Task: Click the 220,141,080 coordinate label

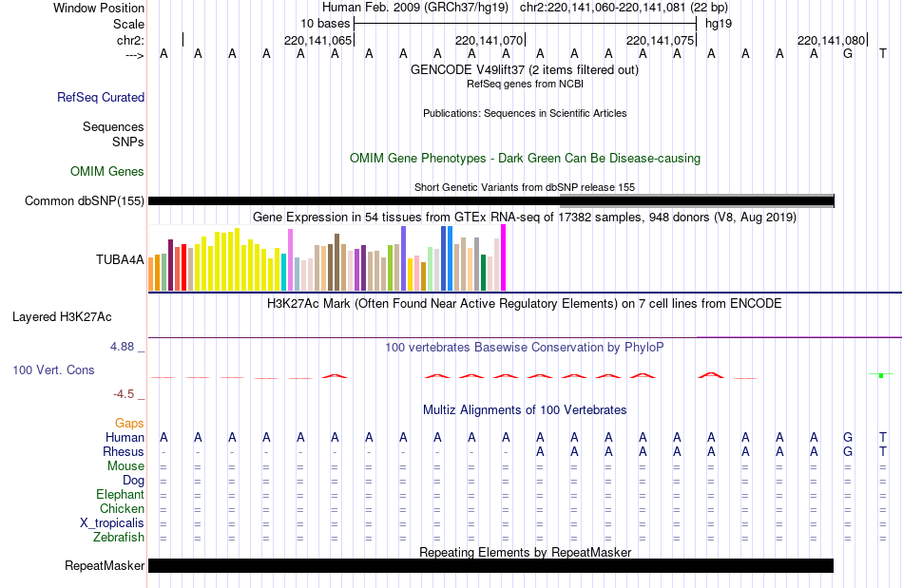Action: 831,40
